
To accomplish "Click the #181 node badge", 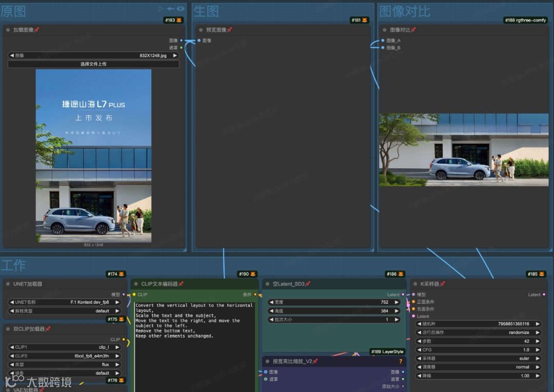I will 359,20.
